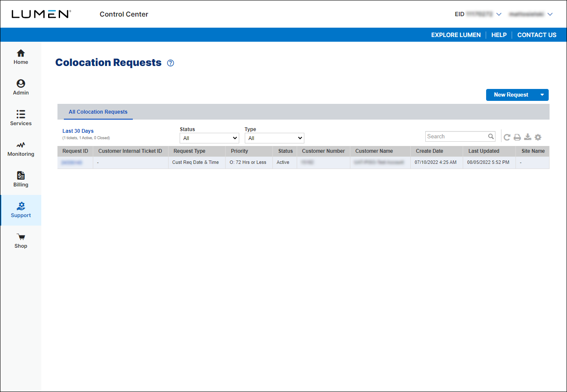Click the search magnifier icon
Image resolution: width=567 pixels, height=392 pixels.
(x=491, y=137)
